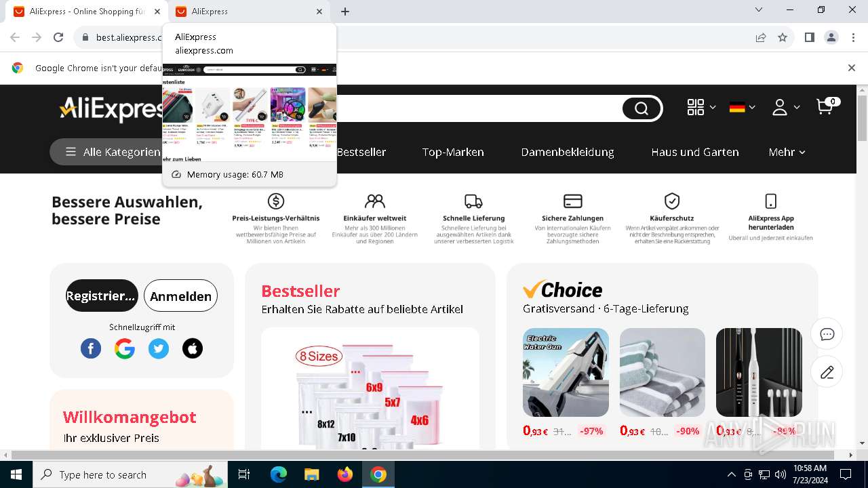
Task: Dismiss the default browser notification bar
Action: click(852, 68)
